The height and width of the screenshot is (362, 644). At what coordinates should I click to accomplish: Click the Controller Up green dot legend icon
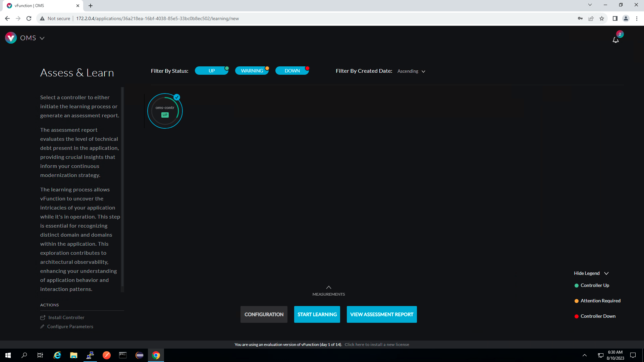pos(576,285)
